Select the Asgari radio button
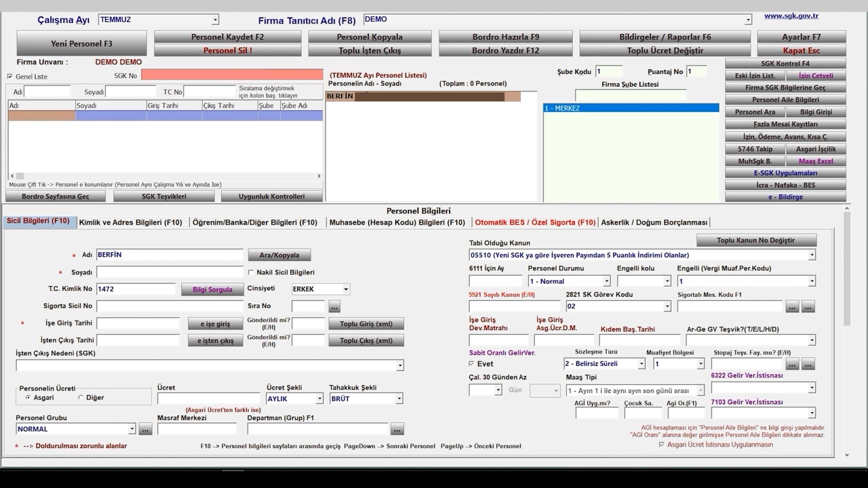The height and width of the screenshot is (488, 868). pyautogui.click(x=28, y=397)
